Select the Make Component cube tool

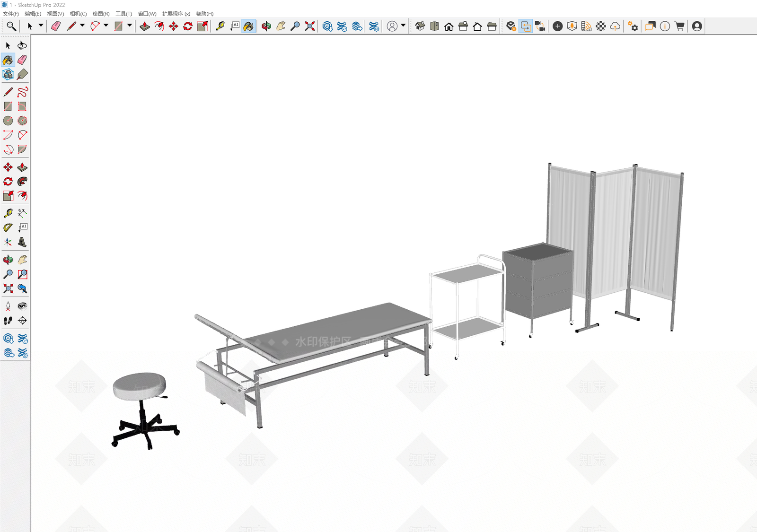point(8,74)
